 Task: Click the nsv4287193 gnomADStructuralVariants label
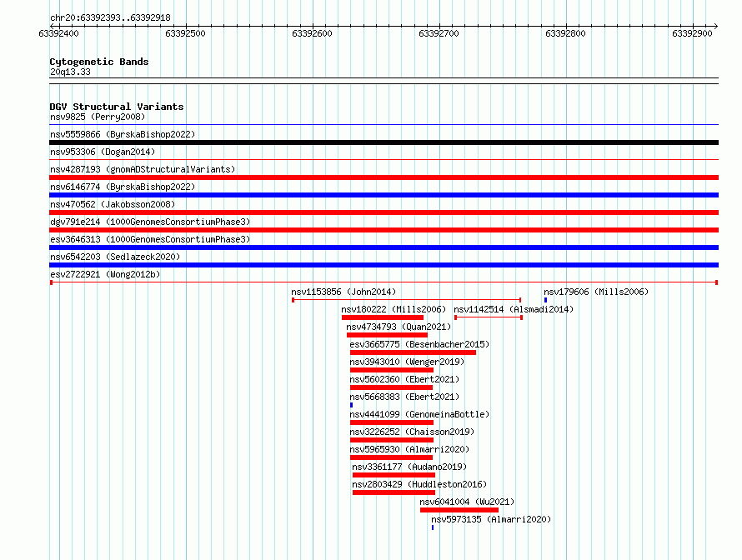(x=143, y=169)
